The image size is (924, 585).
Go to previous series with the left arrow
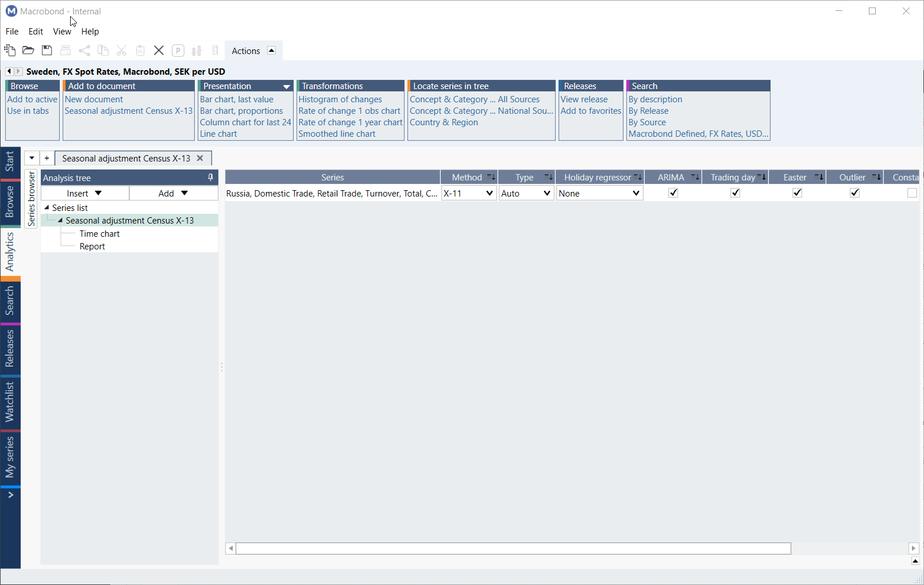tap(9, 71)
